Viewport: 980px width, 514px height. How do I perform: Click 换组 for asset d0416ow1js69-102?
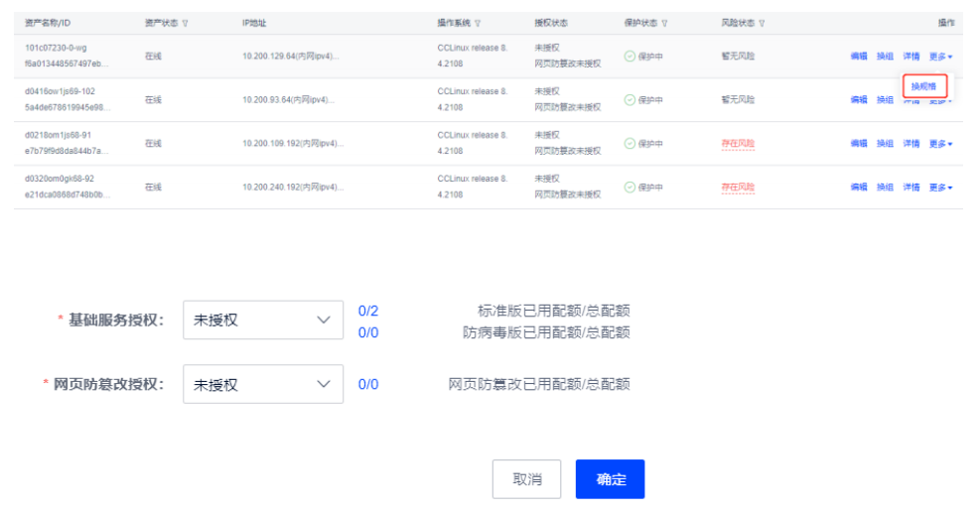click(x=885, y=100)
